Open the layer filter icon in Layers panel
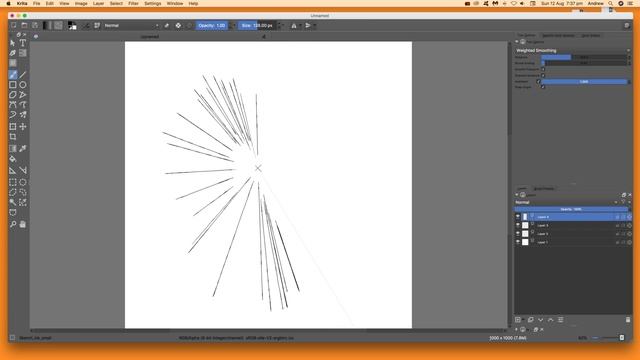 tap(624, 202)
